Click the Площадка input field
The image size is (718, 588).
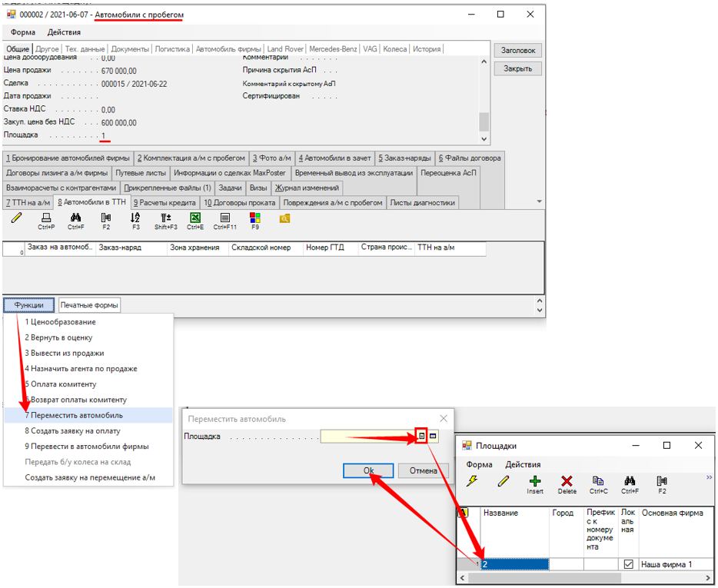367,437
